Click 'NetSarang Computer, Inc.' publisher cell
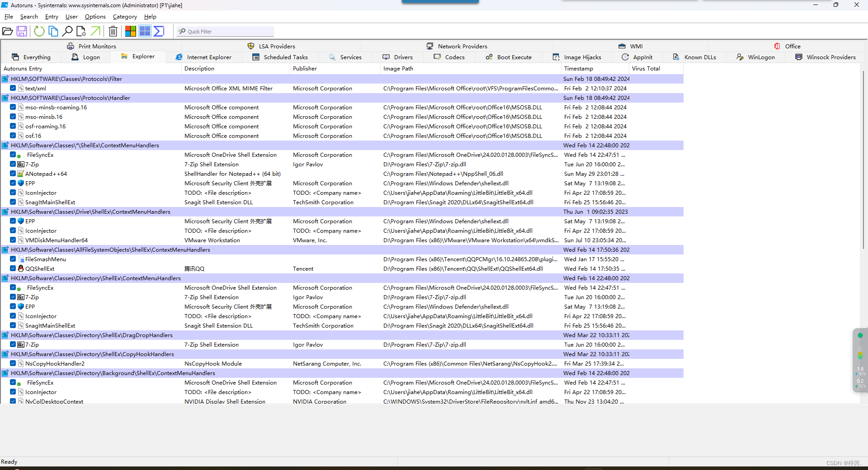 [x=327, y=363]
